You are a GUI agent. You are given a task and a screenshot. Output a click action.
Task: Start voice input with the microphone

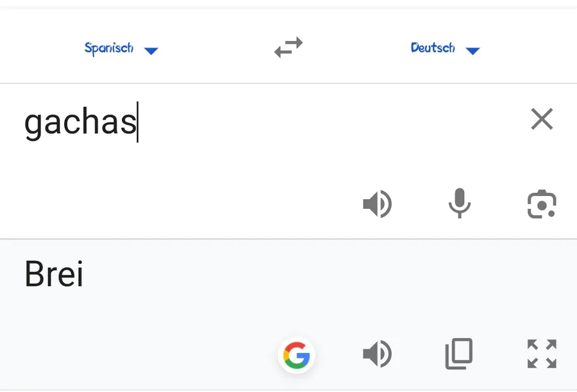coord(459,205)
